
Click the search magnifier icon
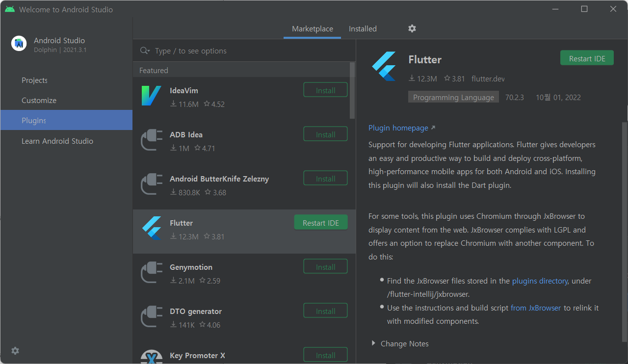click(x=145, y=51)
